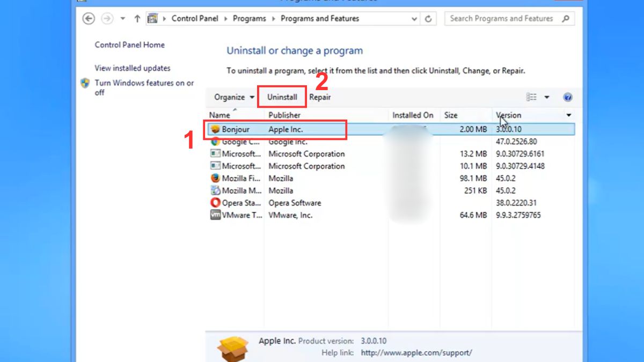Click the Repair toolbar button

click(320, 97)
